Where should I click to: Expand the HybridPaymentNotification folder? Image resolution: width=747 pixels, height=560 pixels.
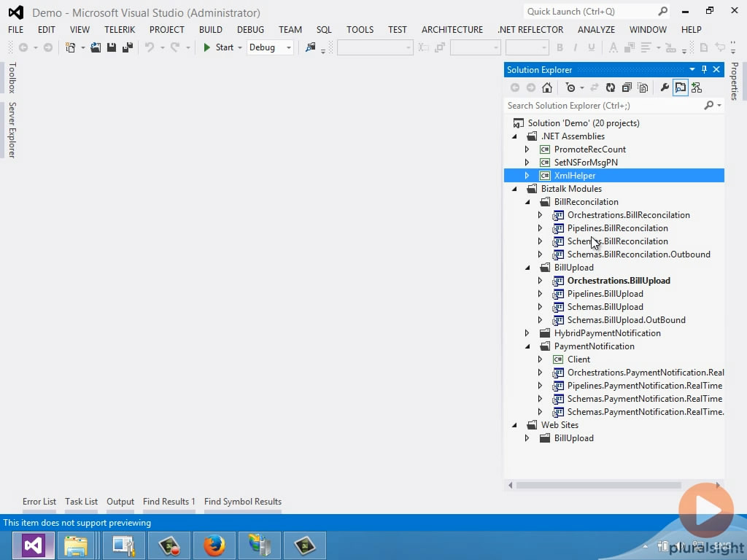click(x=527, y=333)
